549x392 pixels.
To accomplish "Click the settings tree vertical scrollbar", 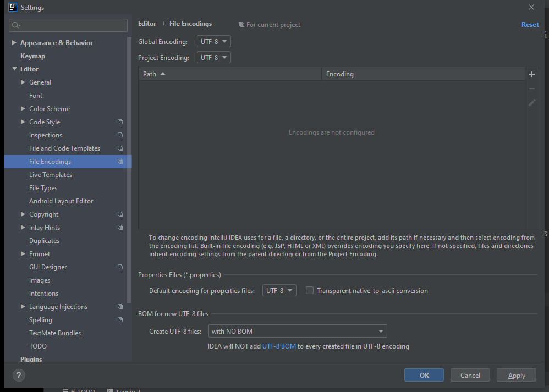I will (x=129, y=170).
